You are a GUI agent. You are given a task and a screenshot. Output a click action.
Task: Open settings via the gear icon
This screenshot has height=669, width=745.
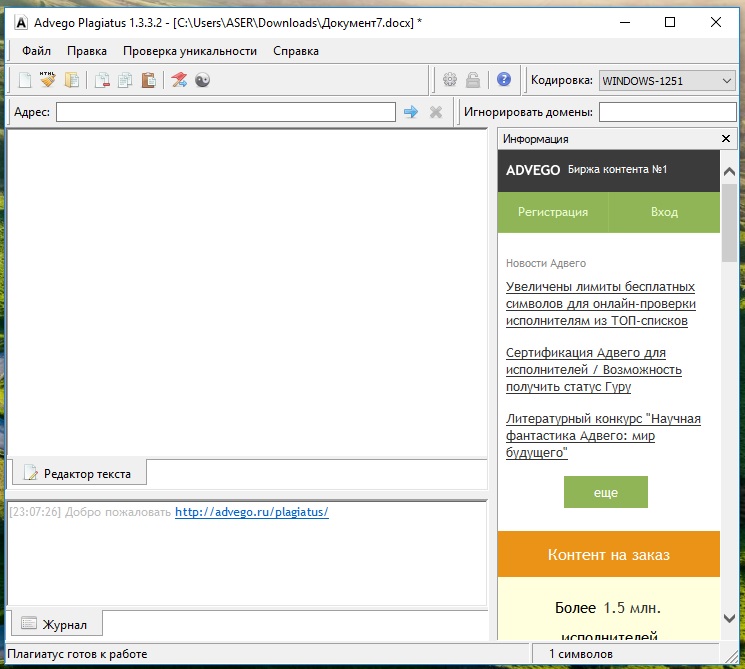(449, 79)
